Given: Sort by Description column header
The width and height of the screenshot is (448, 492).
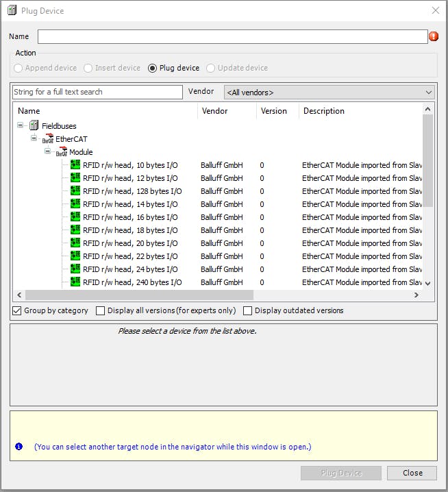Looking at the screenshot, I should [360, 111].
